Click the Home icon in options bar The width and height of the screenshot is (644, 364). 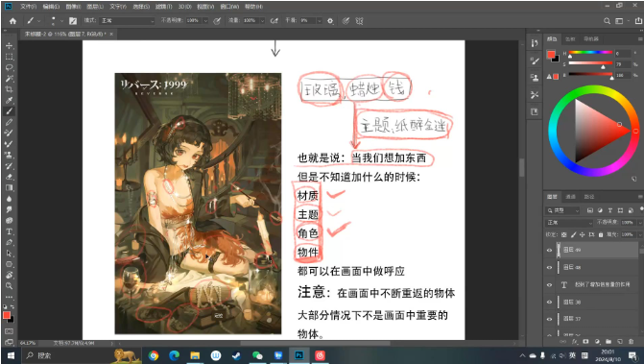pyautogui.click(x=12, y=20)
